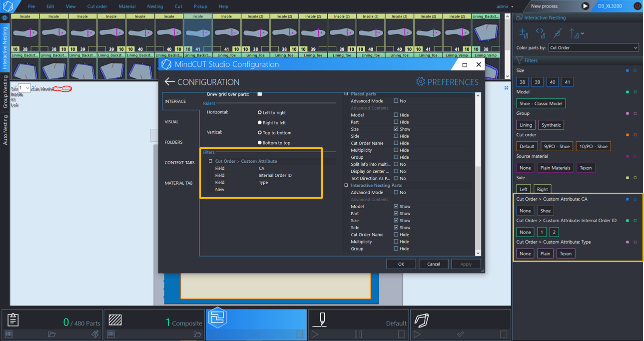The height and width of the screenshot is (341, 644).
Task: Click OK in the Configuration dialog
Action: click(x=401, y=264)
